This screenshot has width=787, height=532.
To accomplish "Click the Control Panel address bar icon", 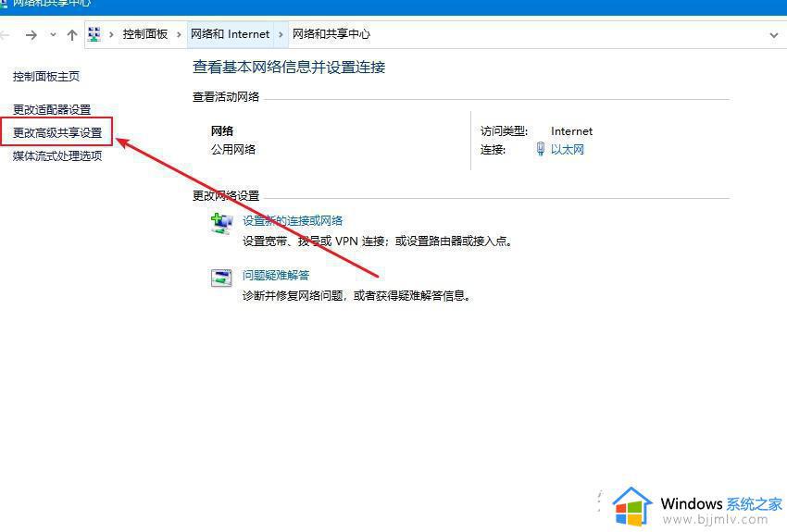I will click(94, 34).
